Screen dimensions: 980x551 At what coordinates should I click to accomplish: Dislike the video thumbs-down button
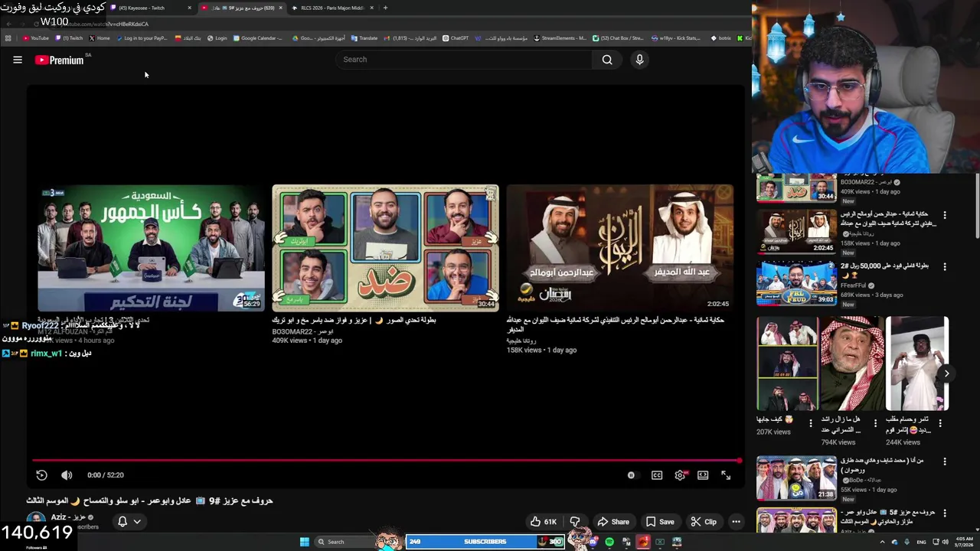pyautogui.click(x=575, y=522)
